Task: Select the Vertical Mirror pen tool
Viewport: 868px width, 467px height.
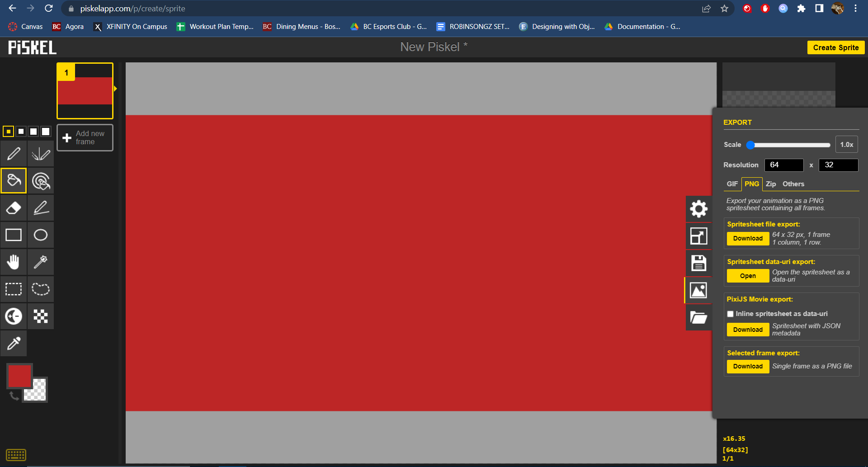Action: click(x=41, y=154)
